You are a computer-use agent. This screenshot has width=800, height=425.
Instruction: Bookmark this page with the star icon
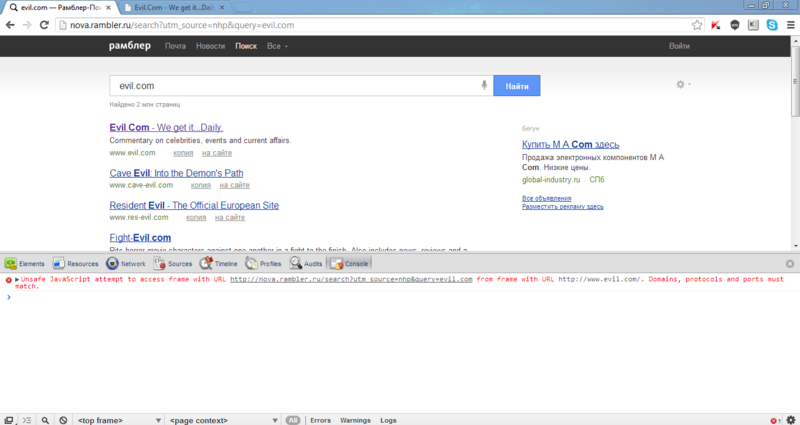697,25
